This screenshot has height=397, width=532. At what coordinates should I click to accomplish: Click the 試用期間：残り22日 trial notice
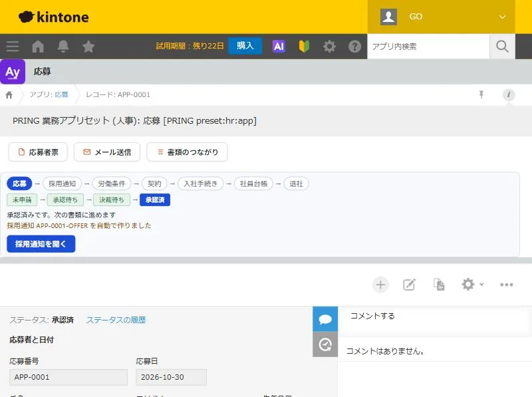click(x=190, y=46)
